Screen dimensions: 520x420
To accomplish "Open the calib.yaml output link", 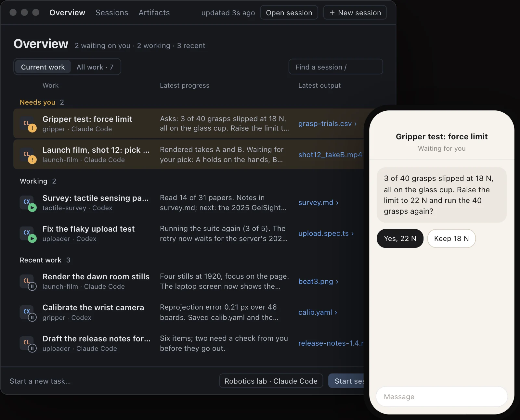I will click(318, 312).
